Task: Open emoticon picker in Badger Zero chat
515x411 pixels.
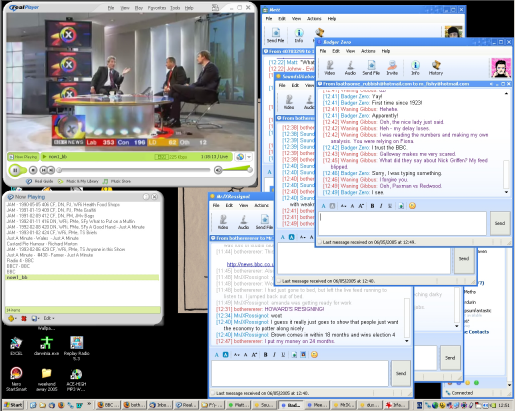Action: (412, 206)
